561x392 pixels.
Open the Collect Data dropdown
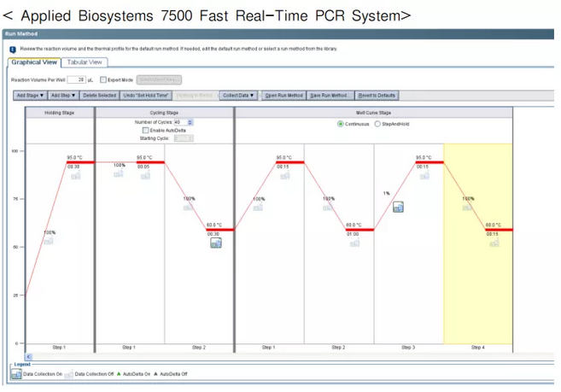click(238, 96)
